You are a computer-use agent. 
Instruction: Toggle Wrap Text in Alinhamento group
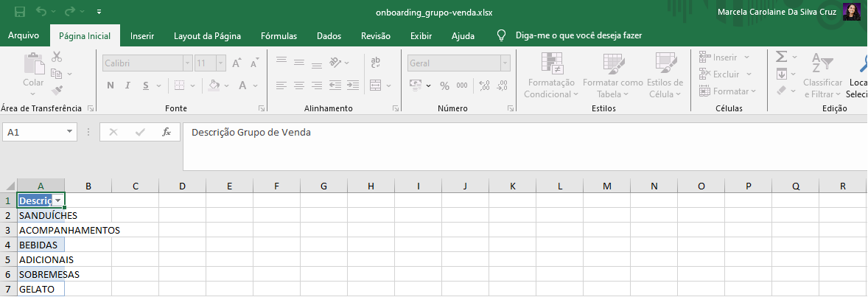[375, 63]
